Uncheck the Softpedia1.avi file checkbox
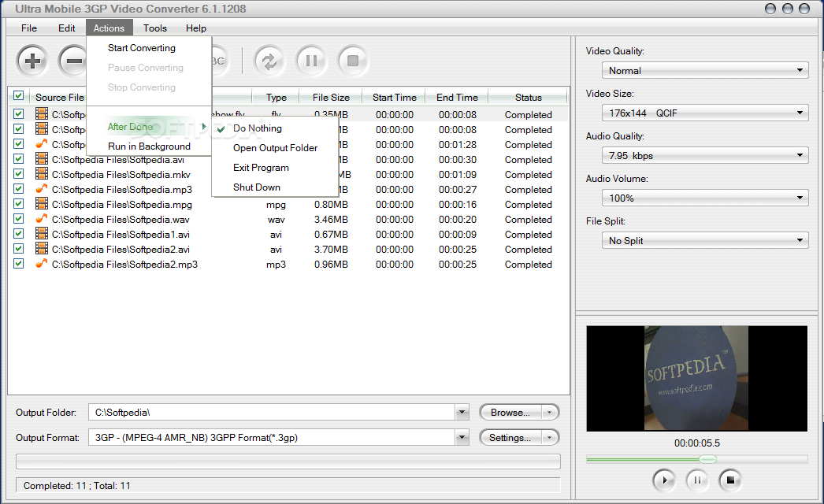 (x=19, y=233)
